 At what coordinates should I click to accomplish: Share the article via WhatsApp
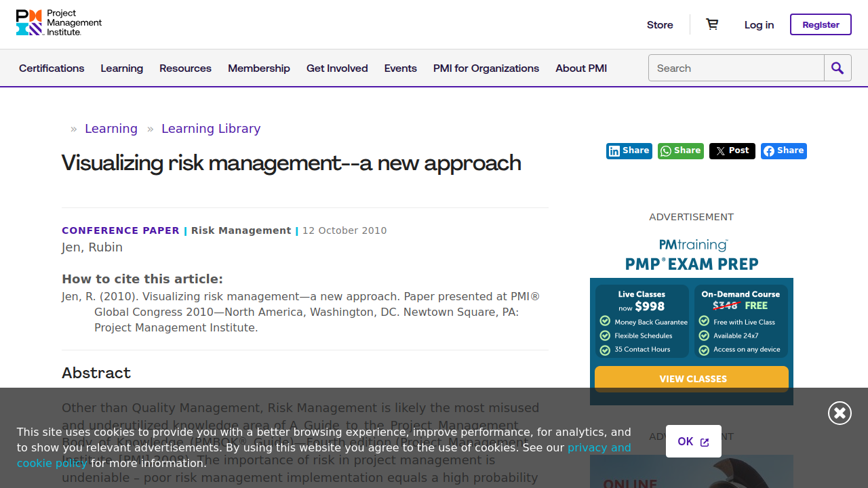(681, 151)
